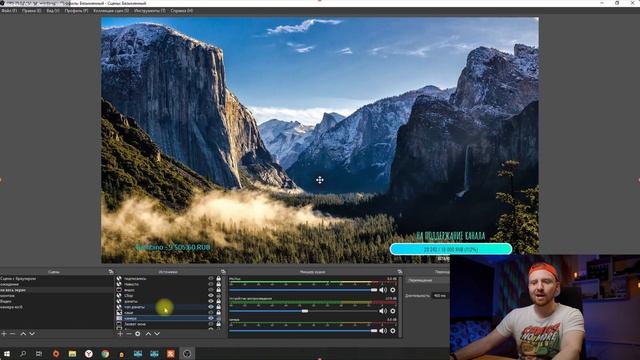Open the Вид menu
Screen dimensions: 640x360
[53, 11]
